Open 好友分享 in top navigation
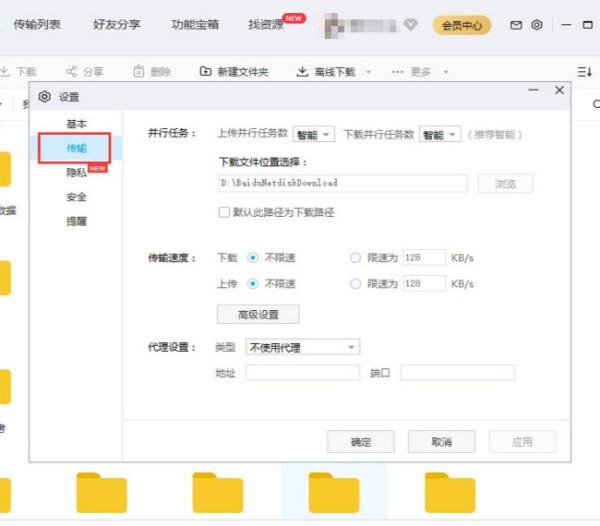 (117, 25)
